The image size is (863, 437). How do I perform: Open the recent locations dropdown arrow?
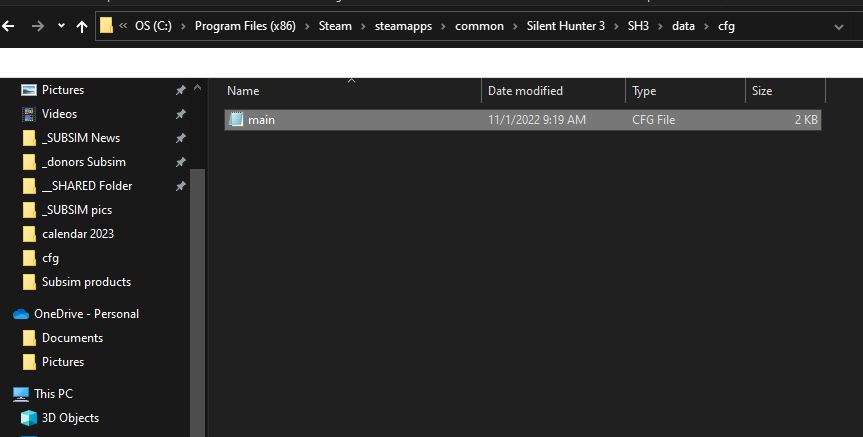pyautogui.click(x=61, y=26)
